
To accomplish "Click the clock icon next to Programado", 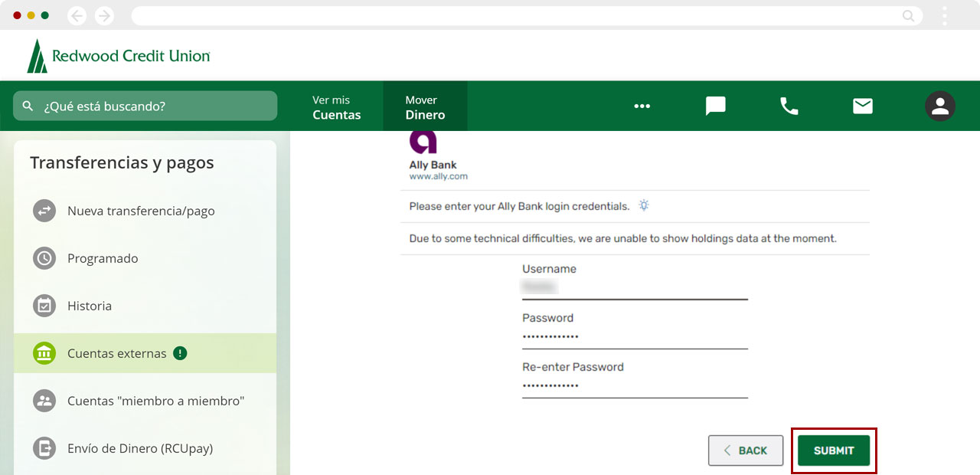I will [44, 258].
